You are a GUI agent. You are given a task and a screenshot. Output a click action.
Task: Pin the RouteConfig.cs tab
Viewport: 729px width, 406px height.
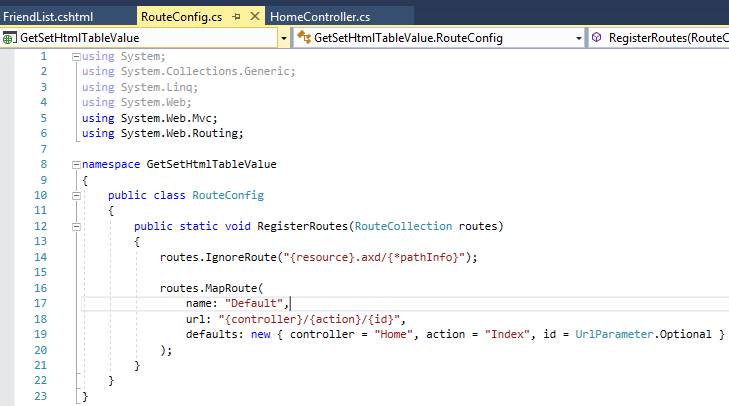click(236, 17)
